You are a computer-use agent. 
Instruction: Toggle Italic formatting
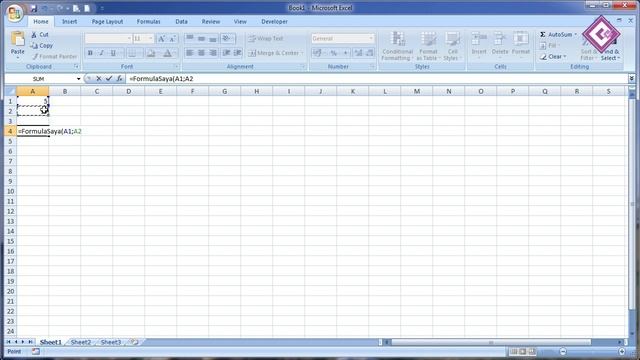pos(102,53)
